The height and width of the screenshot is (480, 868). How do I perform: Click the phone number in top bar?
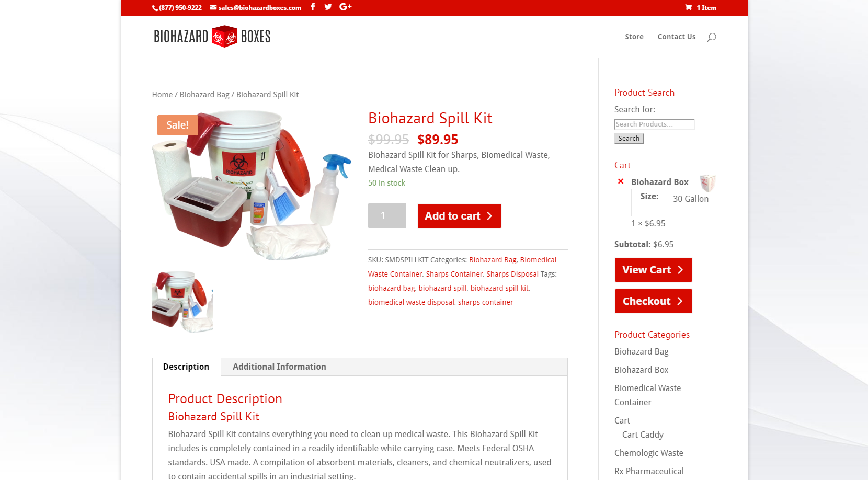[x=177, y=7]
